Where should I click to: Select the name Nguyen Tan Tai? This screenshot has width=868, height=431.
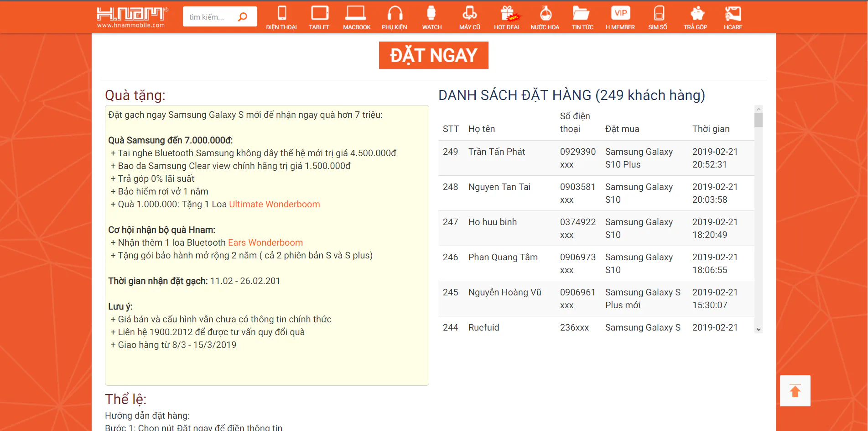pos(499,187)
